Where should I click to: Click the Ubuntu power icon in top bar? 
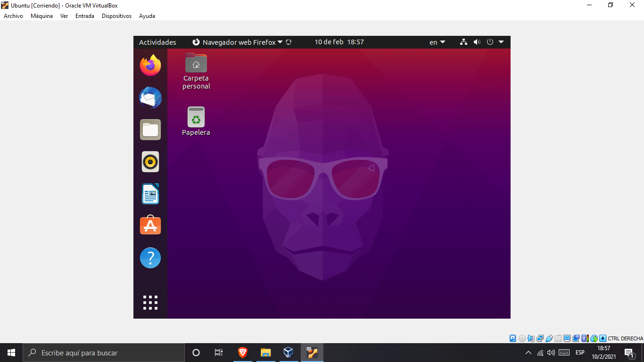point(490,42)
